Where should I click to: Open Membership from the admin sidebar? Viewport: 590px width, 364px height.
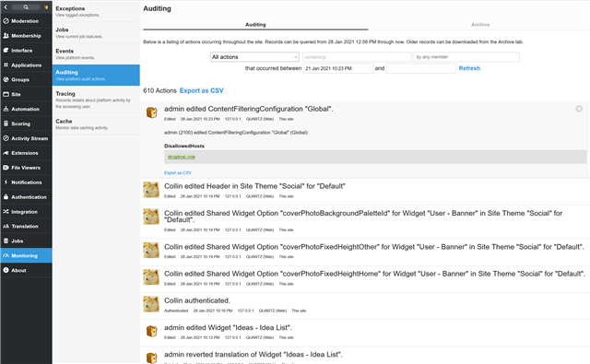tap(26, 36)
